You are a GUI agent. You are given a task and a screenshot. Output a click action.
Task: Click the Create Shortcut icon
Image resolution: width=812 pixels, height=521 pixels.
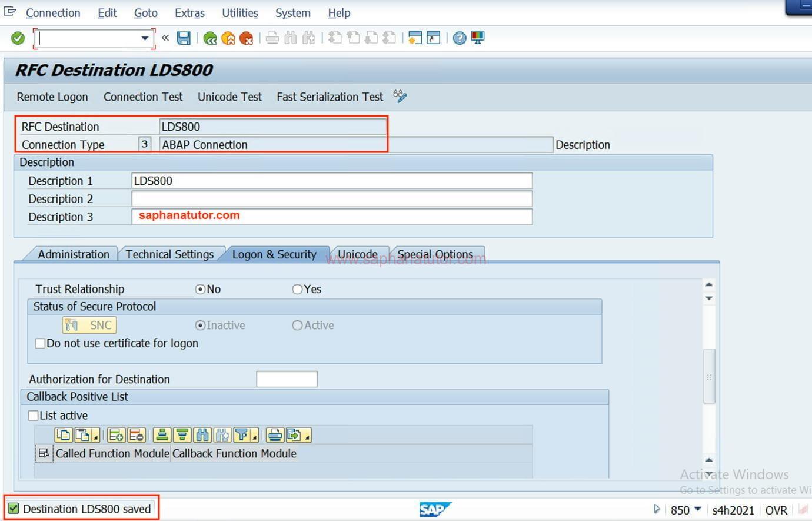click(x=434, y=38)
